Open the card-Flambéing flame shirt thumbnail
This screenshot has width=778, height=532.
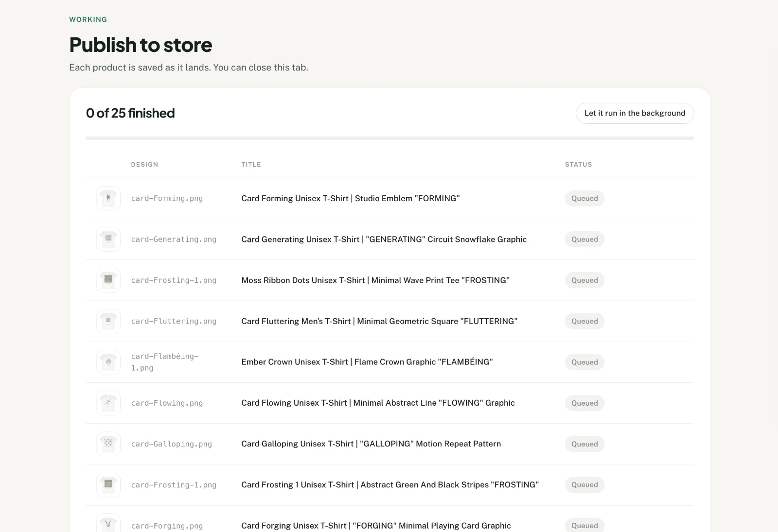point(108,362)
